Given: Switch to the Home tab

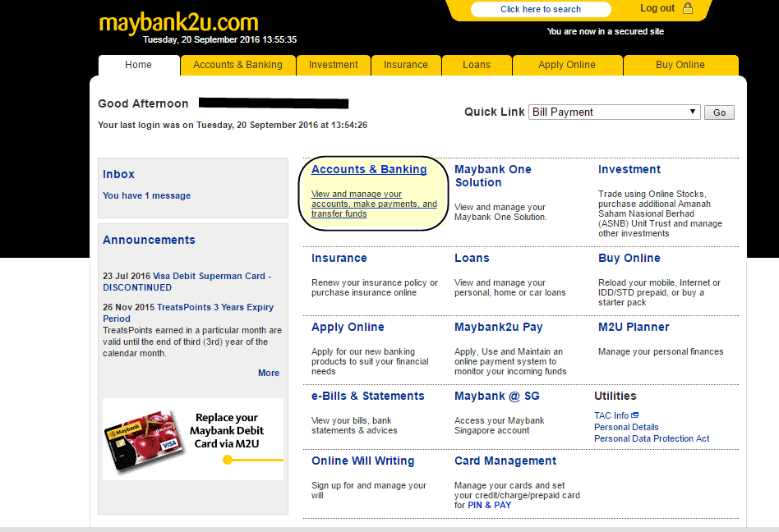Looking at the screenshot, I should click(139, 65).
